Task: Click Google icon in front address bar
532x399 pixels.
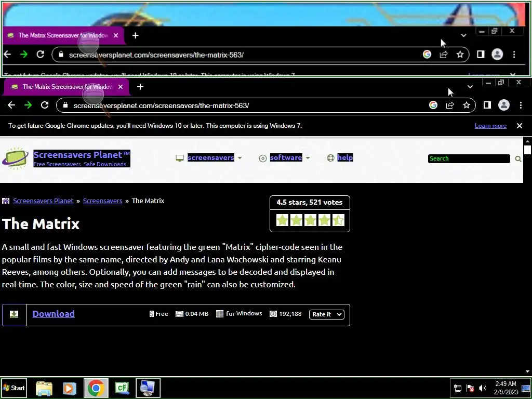Action: coord(433,105)
